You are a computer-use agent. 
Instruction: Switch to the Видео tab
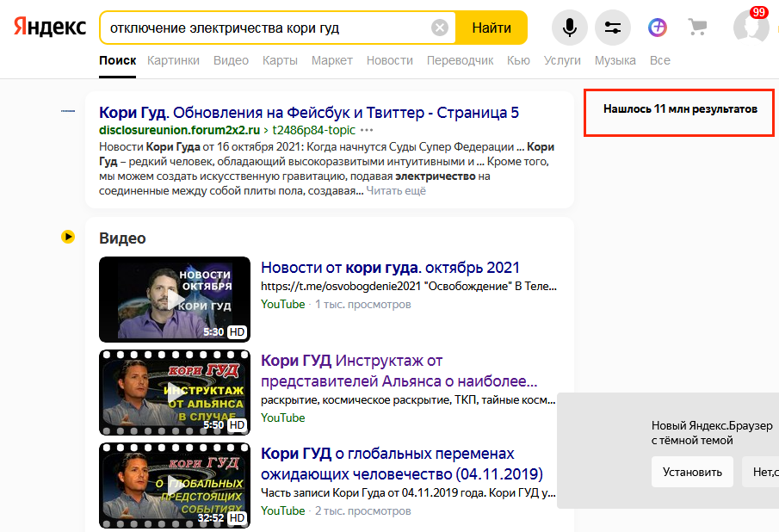(231, 60)
